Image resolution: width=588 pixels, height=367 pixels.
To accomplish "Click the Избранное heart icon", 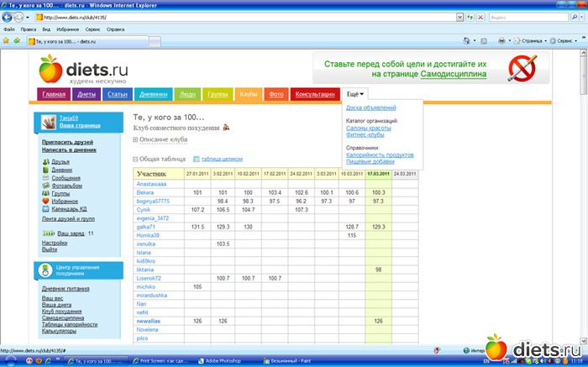I will (46, 202).
